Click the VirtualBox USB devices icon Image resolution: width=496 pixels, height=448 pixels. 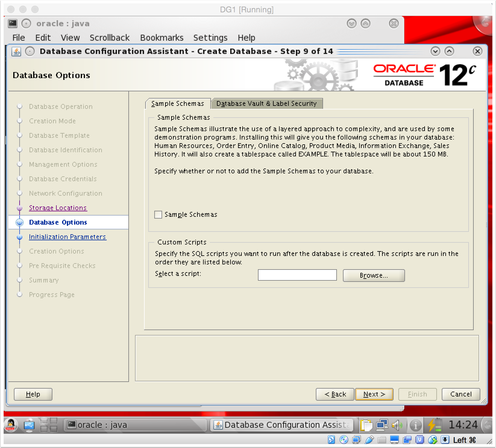point(369,440)
